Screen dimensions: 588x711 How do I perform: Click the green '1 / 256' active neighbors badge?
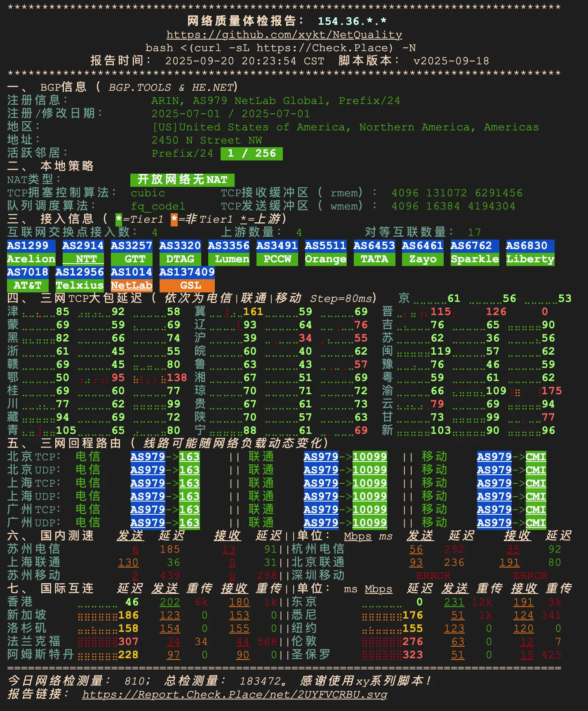[252, 153]
